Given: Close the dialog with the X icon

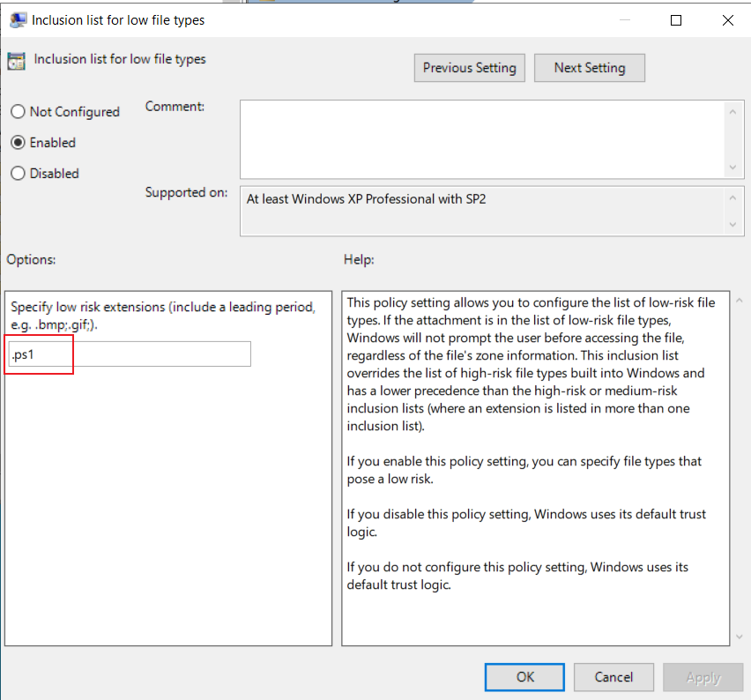Looking at the screenshot, I should tap(727, 20).
